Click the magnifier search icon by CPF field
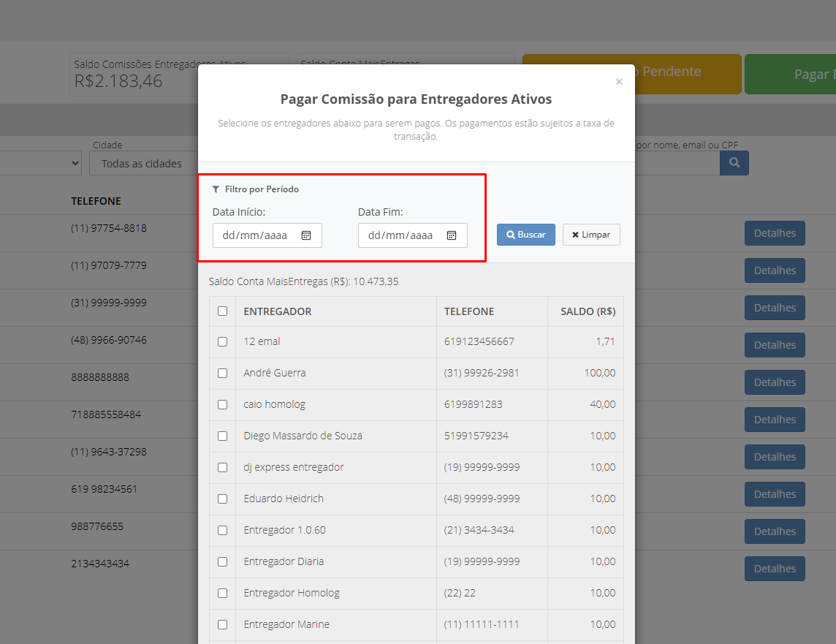Image resolution: width=836 pixels, height=644 pixels. 734,162
